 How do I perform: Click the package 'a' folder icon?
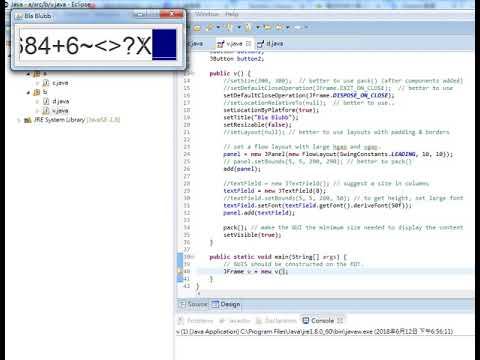[x=37, y=73]
